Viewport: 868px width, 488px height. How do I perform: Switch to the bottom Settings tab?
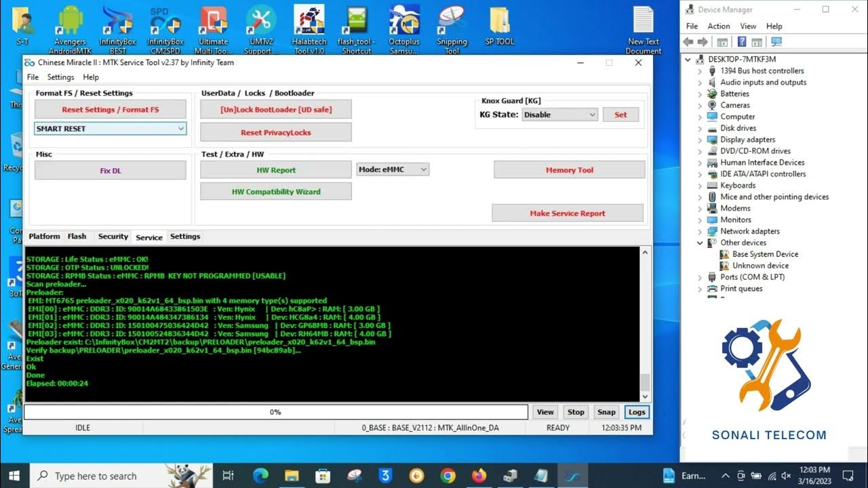[185, 237]
